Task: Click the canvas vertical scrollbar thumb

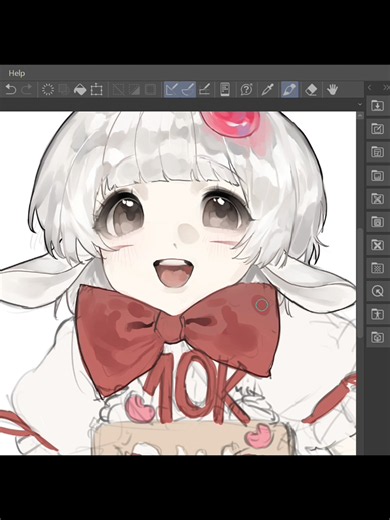Action: (360, 283)
